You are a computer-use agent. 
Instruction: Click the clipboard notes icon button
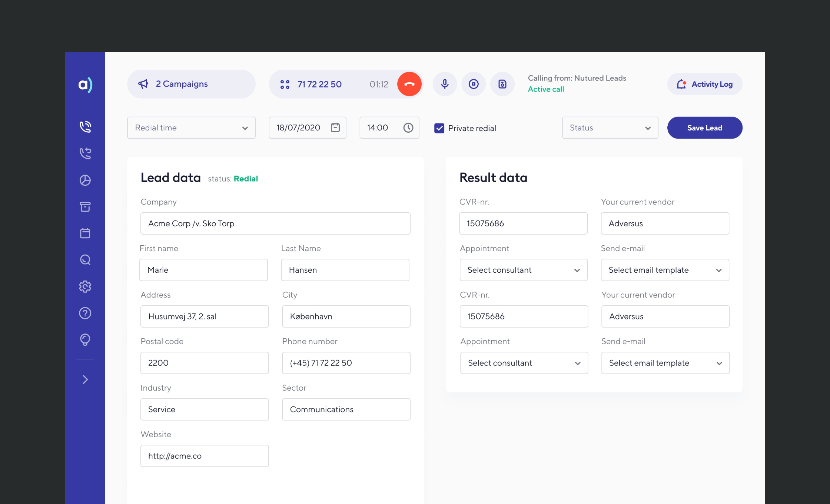(x=502, y=84)
